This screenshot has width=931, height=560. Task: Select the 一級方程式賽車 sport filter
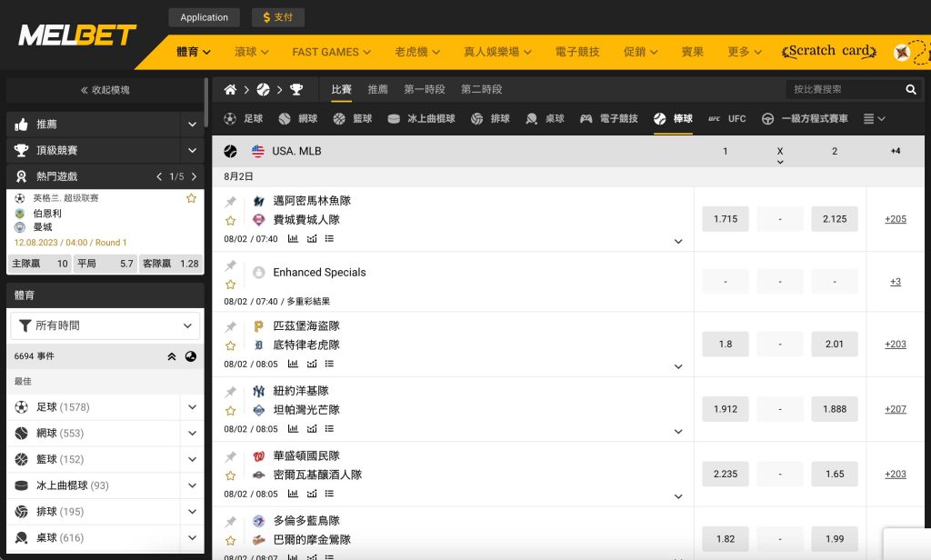tap(806, 119)
